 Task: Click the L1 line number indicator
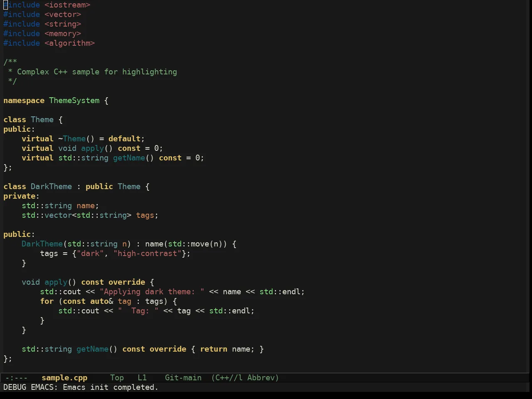(x=142, y=378)
